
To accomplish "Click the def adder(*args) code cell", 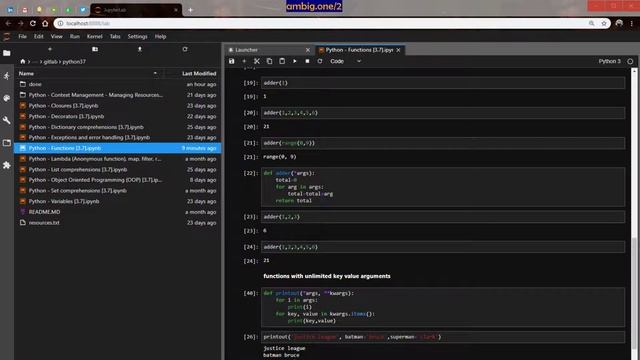I will coord(443,187).
